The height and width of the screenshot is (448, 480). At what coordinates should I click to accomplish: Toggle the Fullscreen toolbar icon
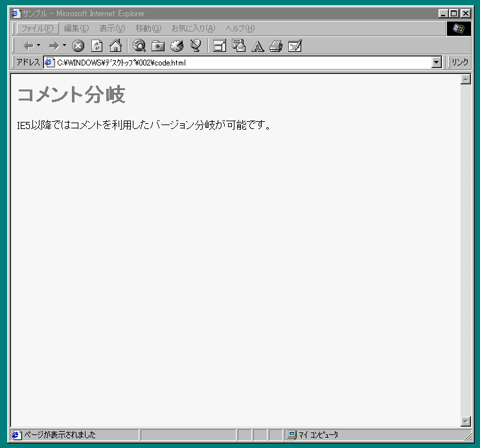coord(220,46)
